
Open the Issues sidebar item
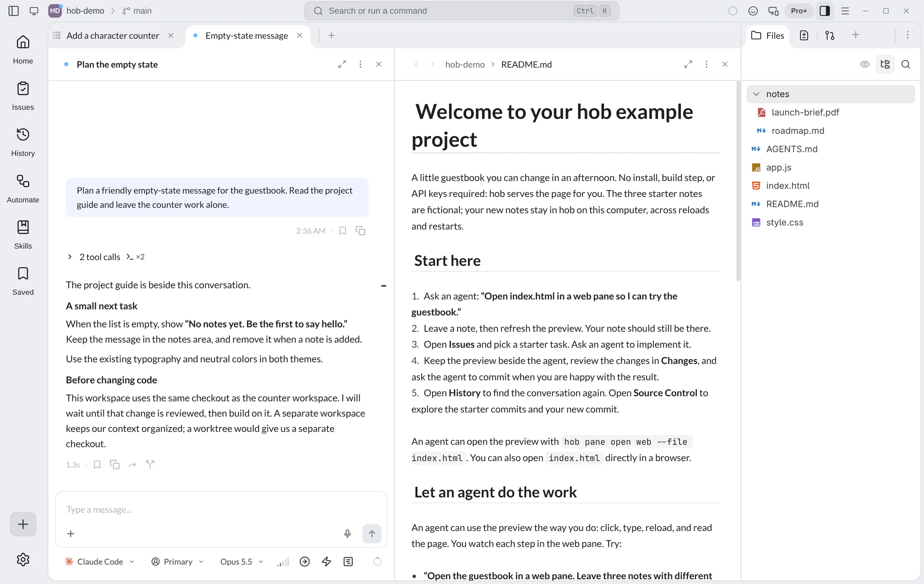click(23, 96)
